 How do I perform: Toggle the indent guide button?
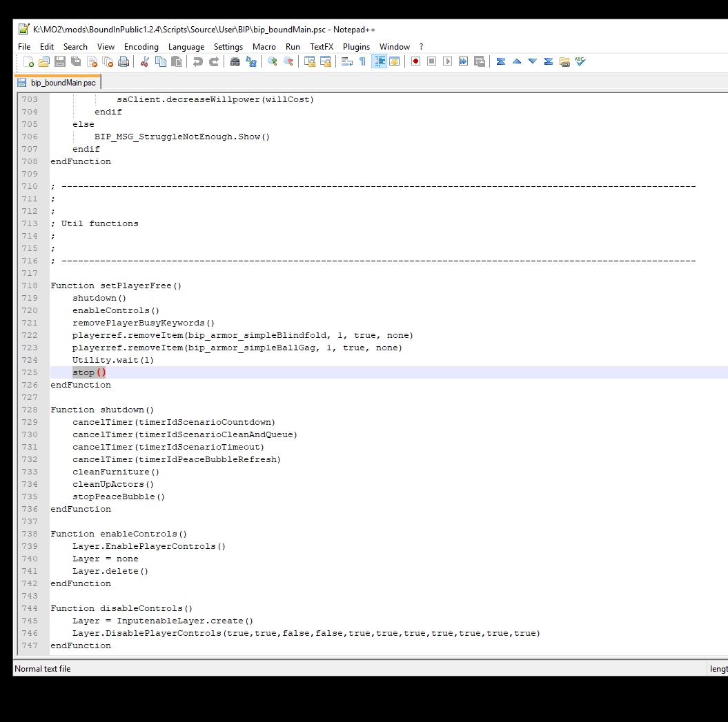click(379, 61)
